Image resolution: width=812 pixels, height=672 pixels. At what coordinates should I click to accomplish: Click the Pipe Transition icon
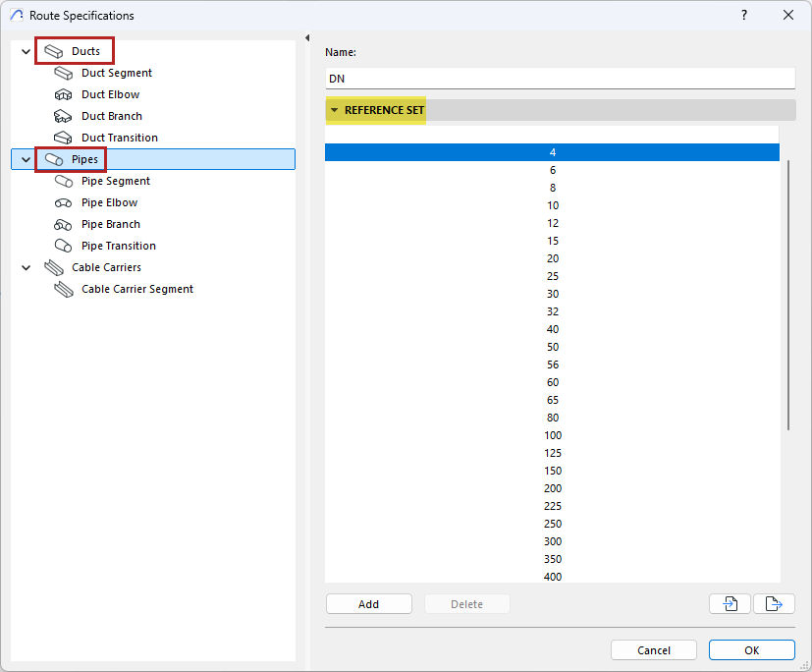(x=63, y=247)
